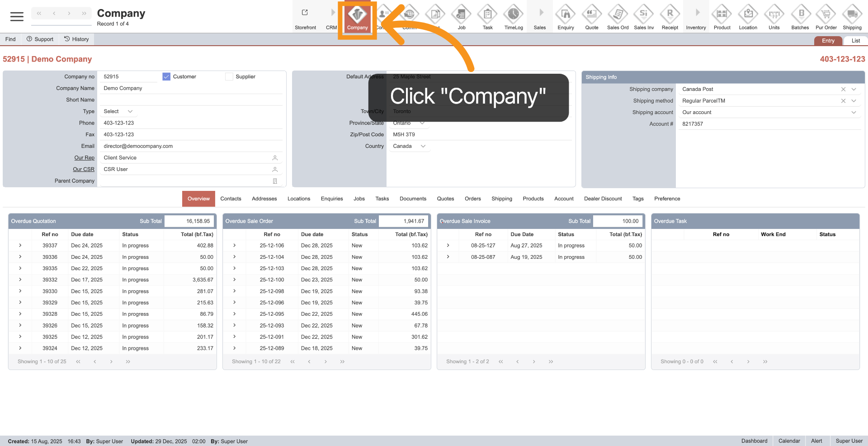Expand the Country dropdown

coord(409,147)
